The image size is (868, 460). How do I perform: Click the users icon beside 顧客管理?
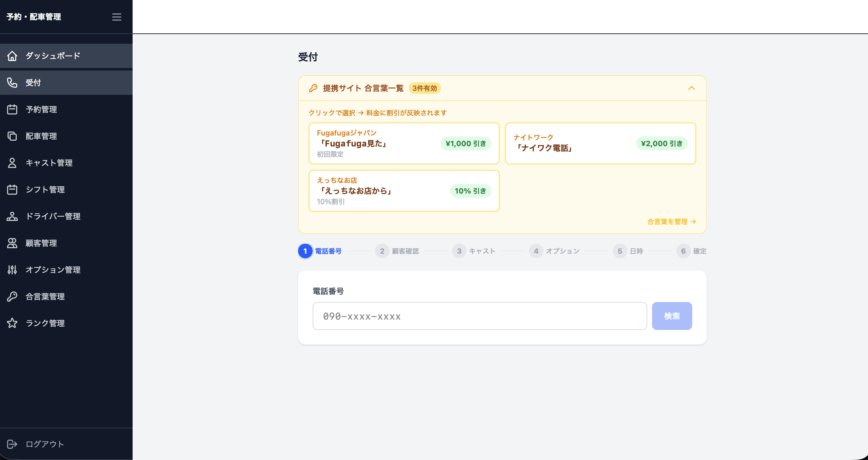[12, 243]
